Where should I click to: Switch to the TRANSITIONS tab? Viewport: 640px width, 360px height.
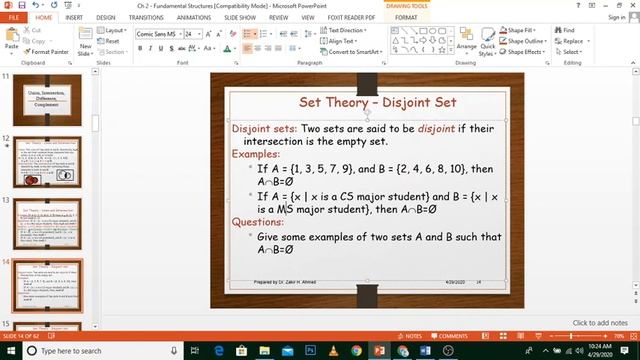click(x=146, y=18)
